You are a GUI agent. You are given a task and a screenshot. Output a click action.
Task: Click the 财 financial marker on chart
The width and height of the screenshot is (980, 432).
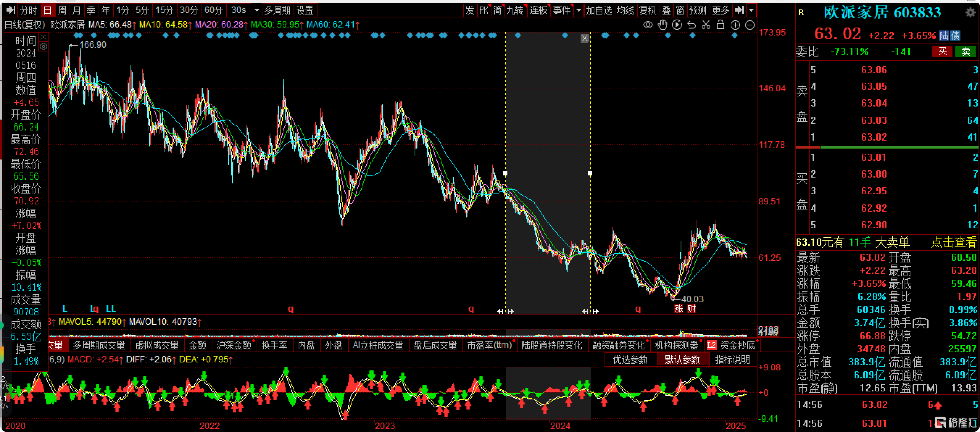pos(692,309)
